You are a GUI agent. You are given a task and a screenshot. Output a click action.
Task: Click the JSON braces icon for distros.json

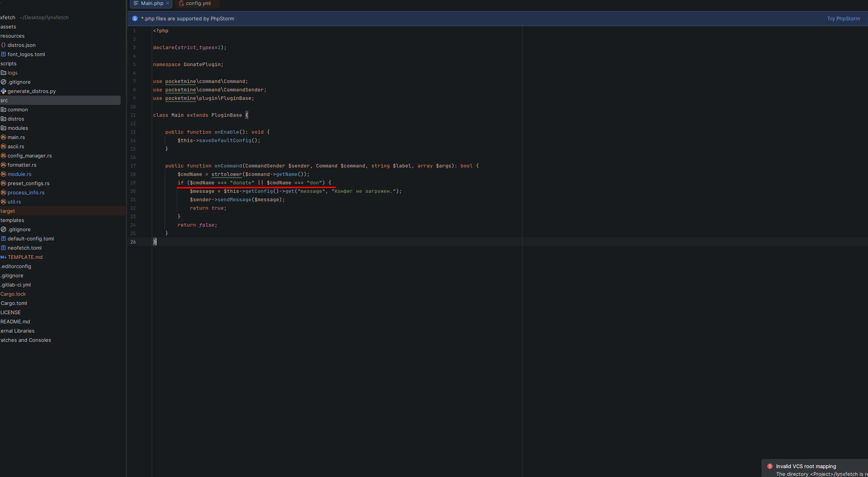3,45
